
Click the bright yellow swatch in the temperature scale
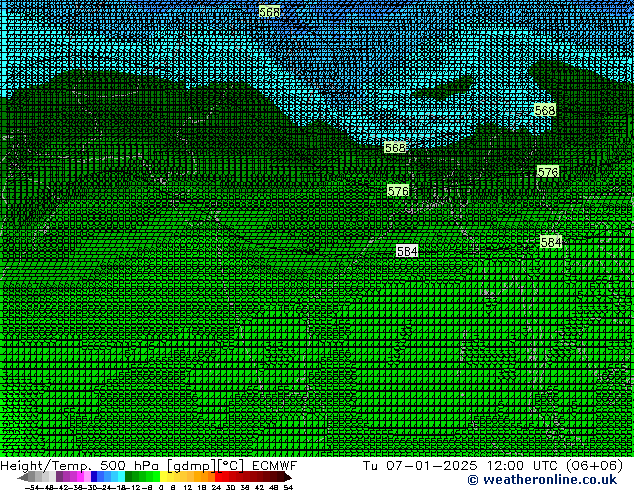pyautogui.click(x=163, y=476)
